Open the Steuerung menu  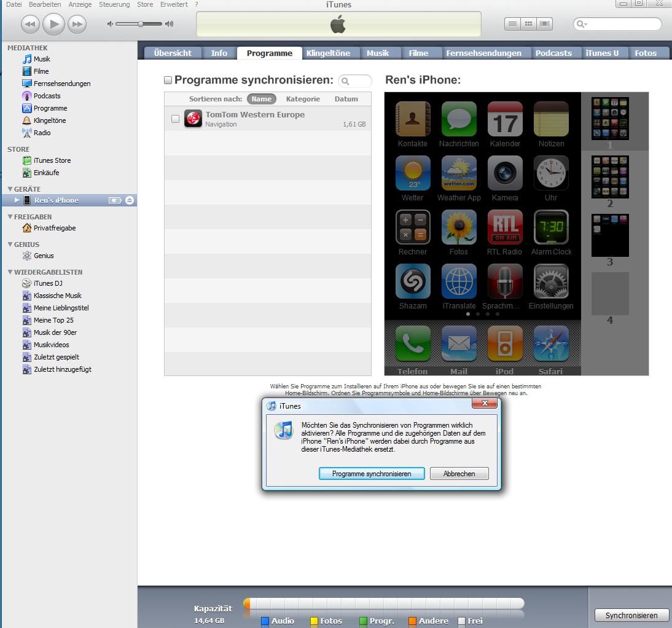[114, 4]
